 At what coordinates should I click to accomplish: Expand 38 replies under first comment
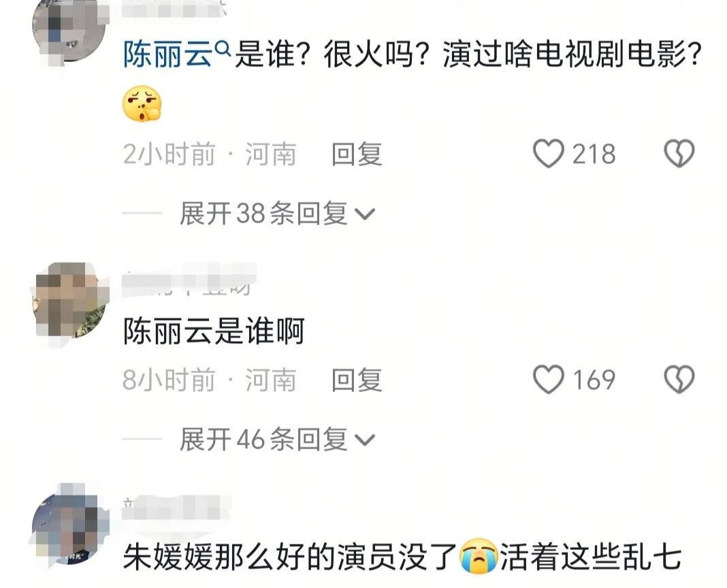[277, 213]
